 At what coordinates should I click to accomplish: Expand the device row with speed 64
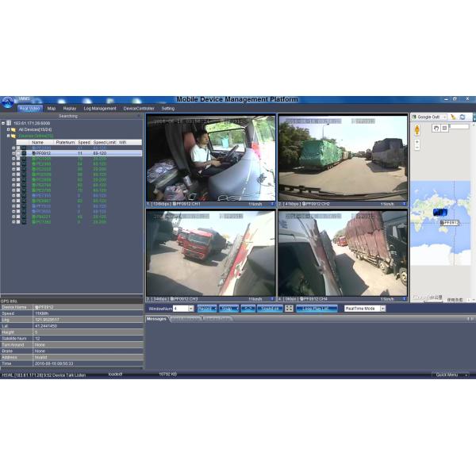pos(13,164)
